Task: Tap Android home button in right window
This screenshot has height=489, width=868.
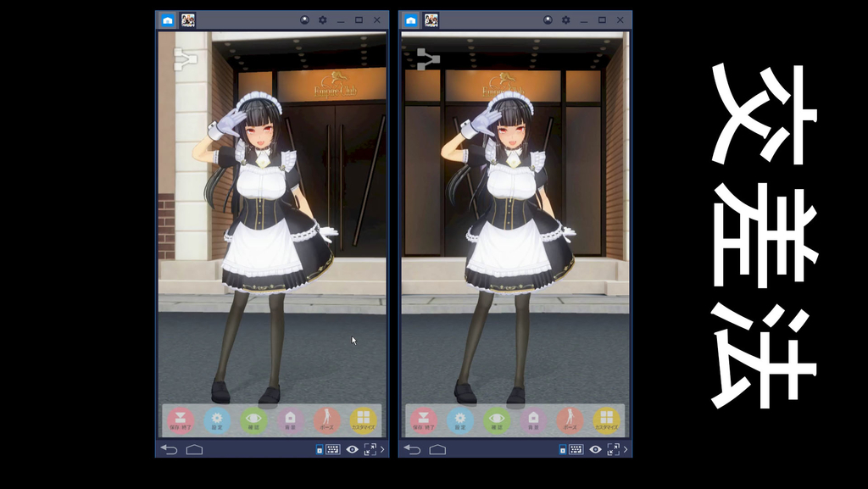Action: tap(437, 449)
